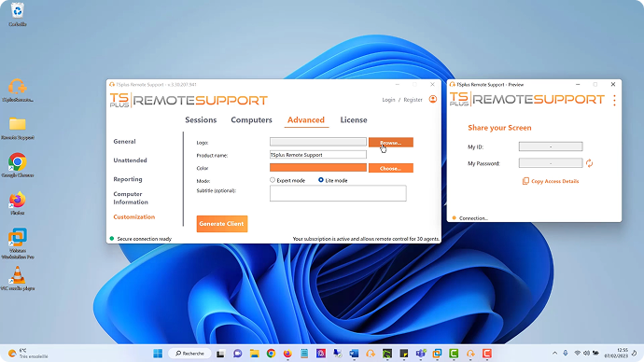This screenshot has width=644, height=362.
Task: Launch Google Chrome from the desktop
Action: (x=17, y=162)
